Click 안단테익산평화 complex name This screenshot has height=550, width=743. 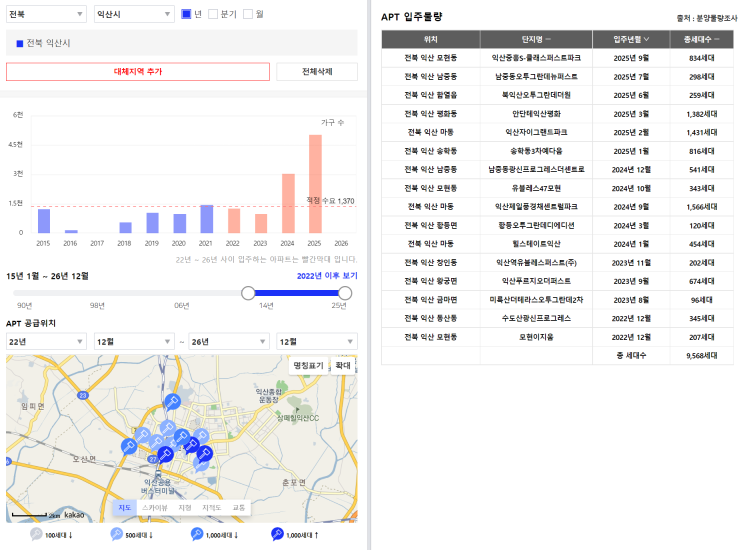pyautogui.click(x=536, y=114)
